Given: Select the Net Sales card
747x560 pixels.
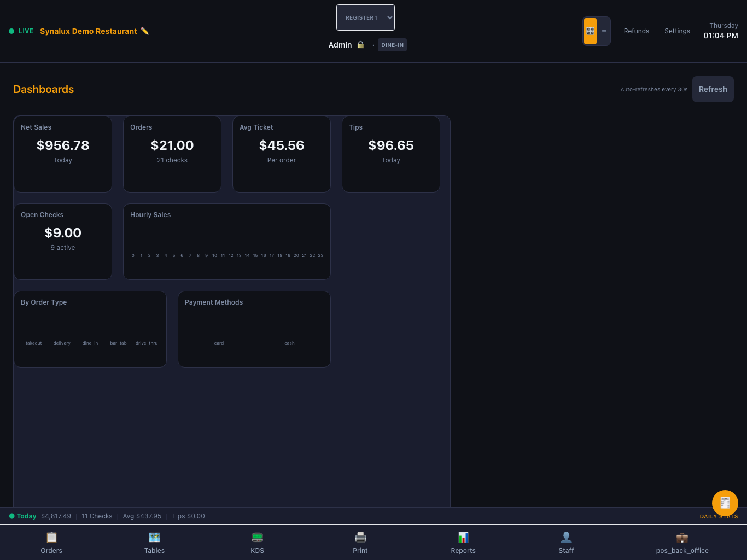Looking at the screenshot, I should pos(63,154).
